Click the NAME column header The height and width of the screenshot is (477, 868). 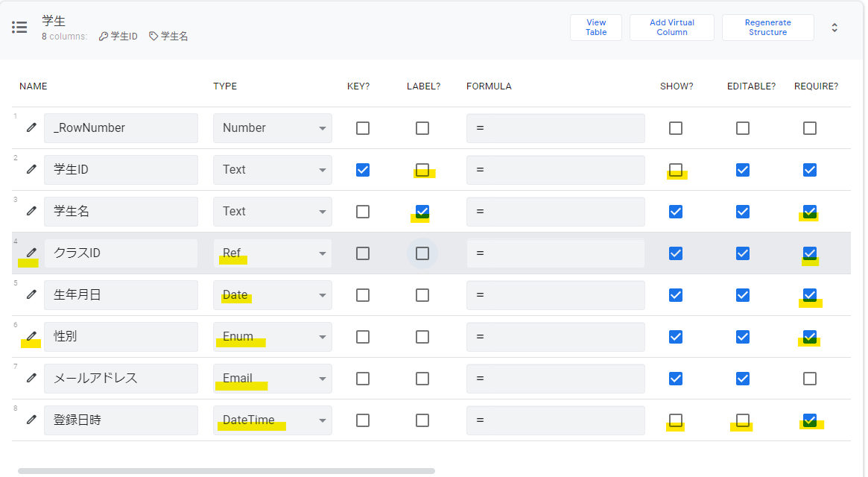click(34, 86)
